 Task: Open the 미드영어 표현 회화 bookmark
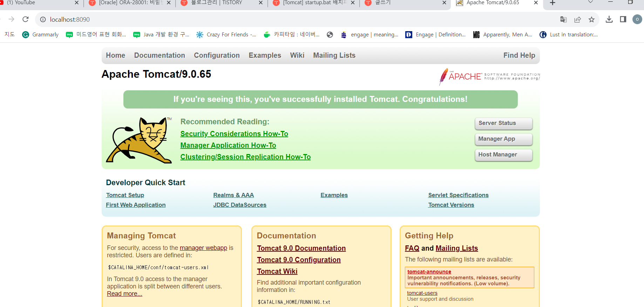[96, 35]
